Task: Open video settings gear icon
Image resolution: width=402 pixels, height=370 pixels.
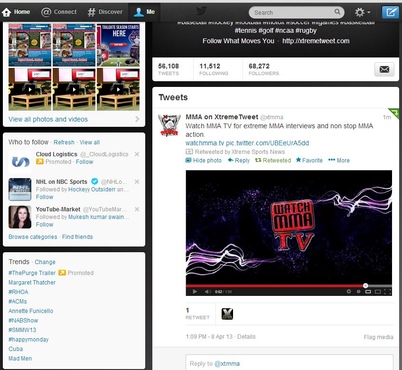Action: coord(349,291)
